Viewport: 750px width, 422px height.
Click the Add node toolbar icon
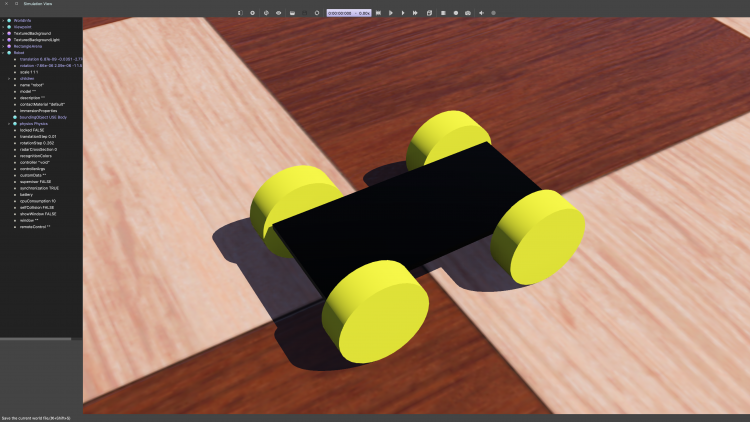(x=252, y=13)
